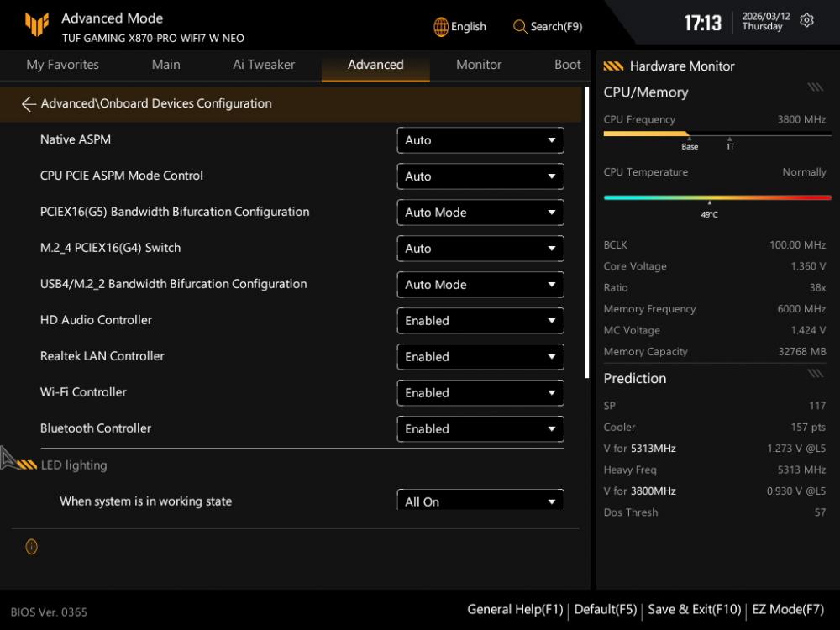
Task: Open the Bluetooth Controller dropdown
Action: coord(480,429)
